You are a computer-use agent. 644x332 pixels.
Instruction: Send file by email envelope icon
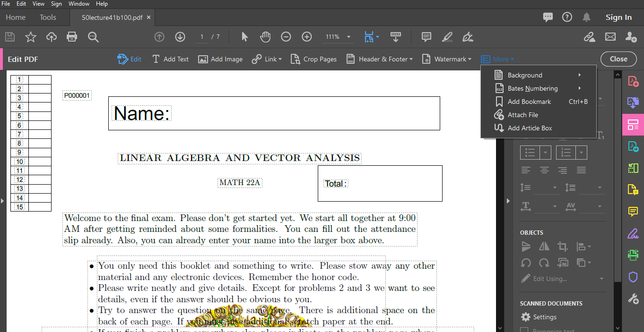pyautogui.click(x=610, y=37)
